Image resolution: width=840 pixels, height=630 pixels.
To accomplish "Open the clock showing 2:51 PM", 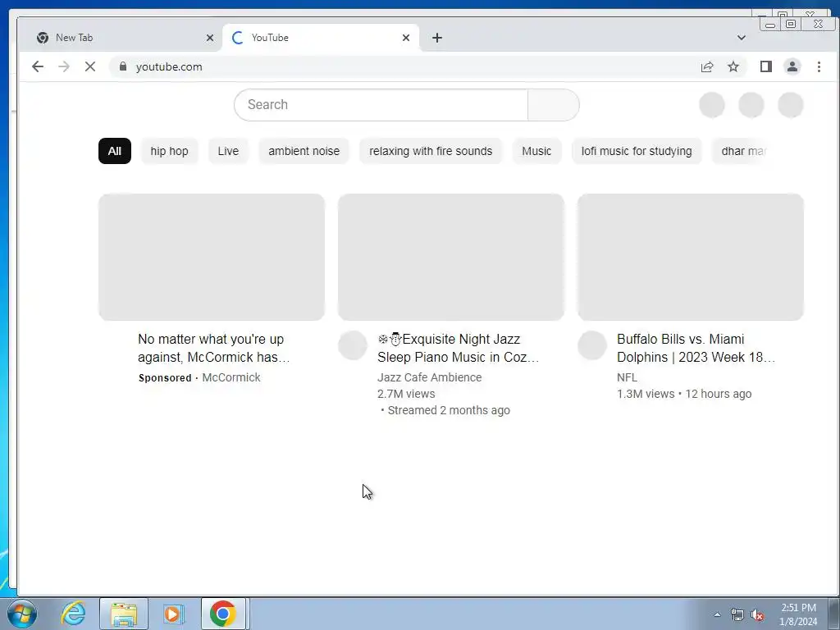I will point(798,614).
